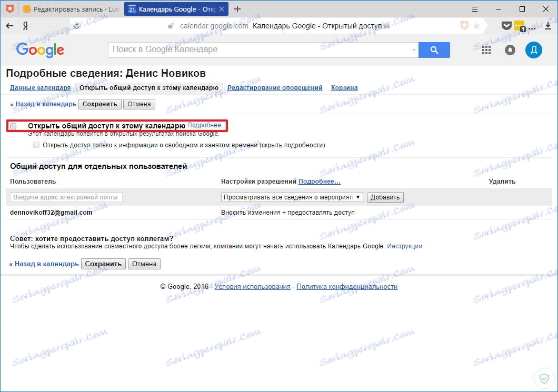
Task: Click the green shield badge in corner
Action: click(x=544, y=378)
